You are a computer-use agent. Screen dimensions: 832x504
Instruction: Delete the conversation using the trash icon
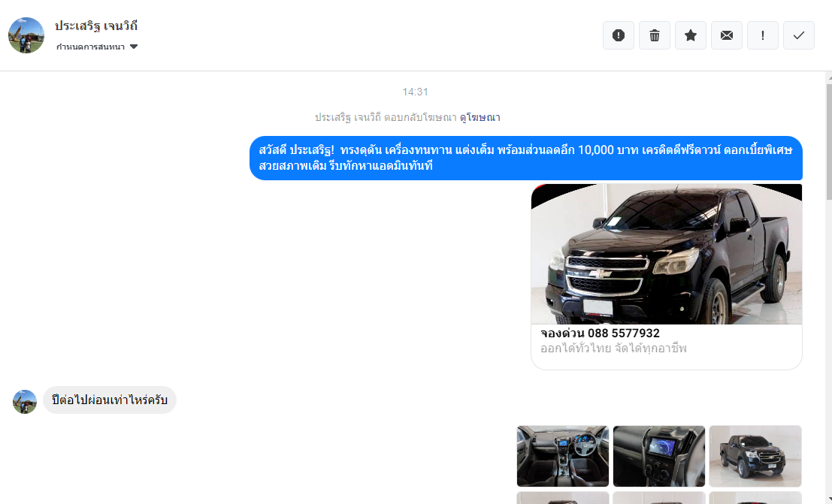pyautogui.click(x=654, y=35)
